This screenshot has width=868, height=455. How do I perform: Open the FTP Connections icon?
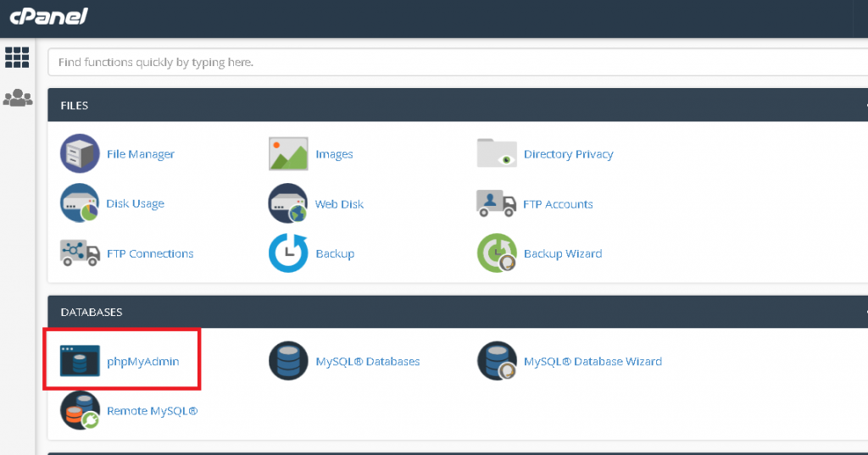pos(80,253)
